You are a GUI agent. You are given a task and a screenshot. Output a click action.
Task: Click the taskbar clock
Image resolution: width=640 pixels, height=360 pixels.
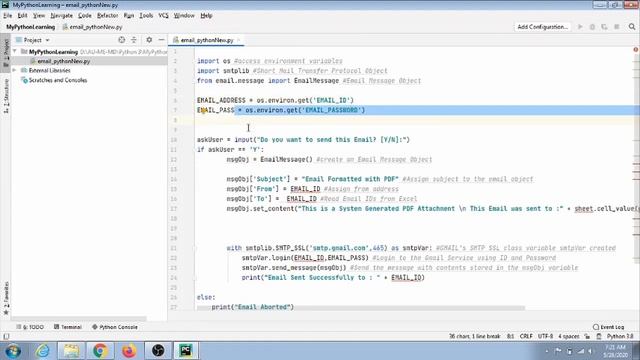[615, 351]
